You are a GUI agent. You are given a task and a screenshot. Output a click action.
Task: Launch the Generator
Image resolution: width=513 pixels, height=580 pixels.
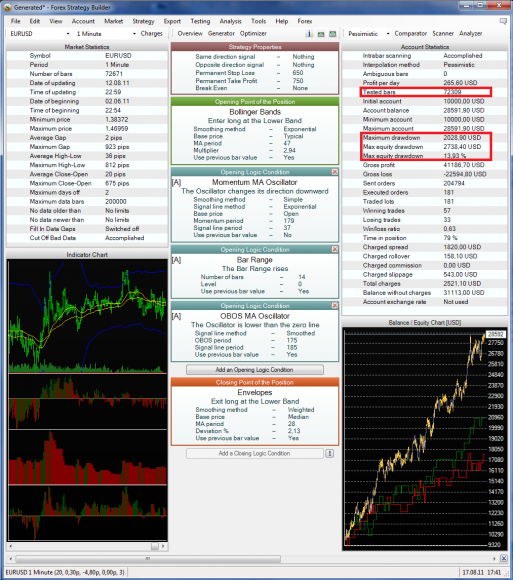coord(221,34)
